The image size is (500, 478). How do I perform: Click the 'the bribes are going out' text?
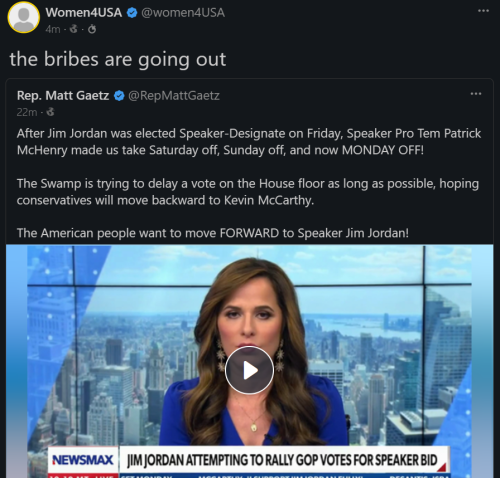pos(118,59)
